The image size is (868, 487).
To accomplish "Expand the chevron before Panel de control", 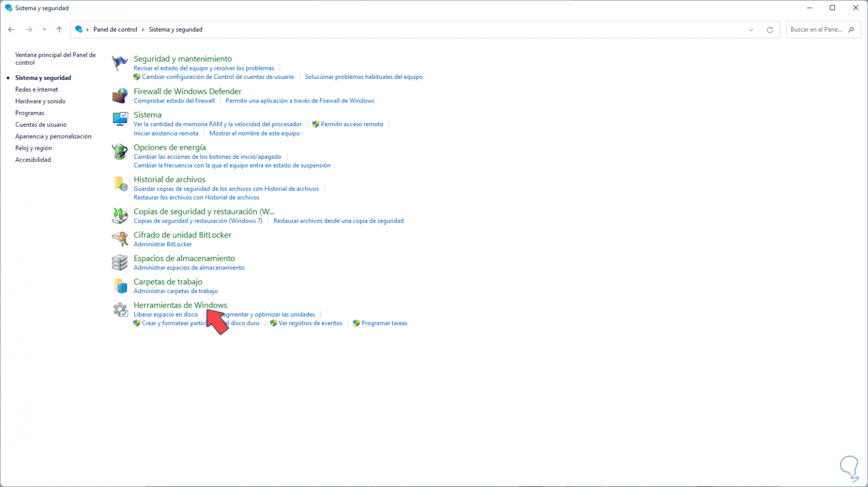I will [87, 29].
